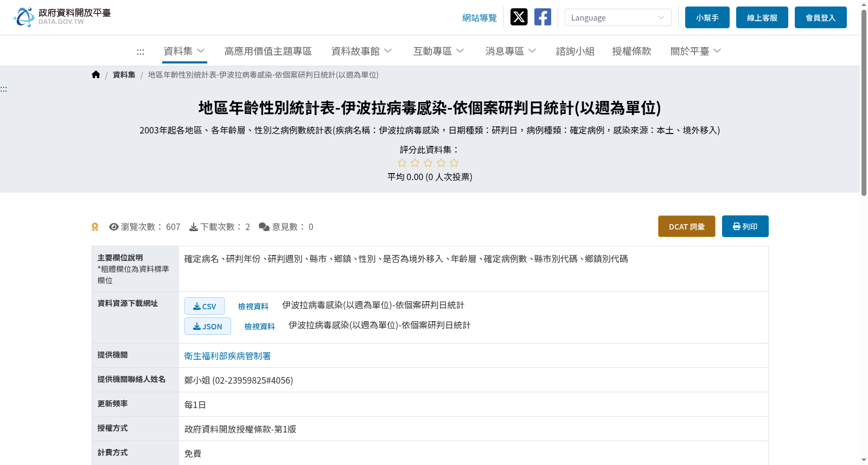Click the dataset title heading

tap(430, 108)
